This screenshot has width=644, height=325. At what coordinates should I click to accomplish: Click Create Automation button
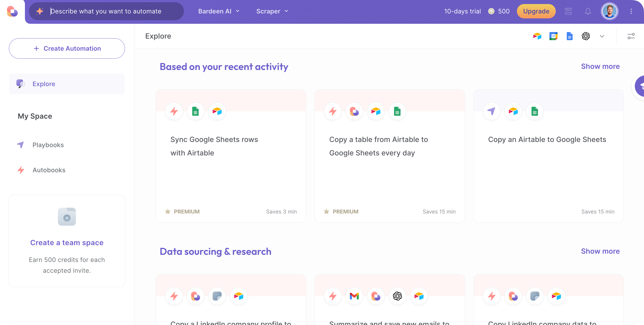[x=67, y=48]
